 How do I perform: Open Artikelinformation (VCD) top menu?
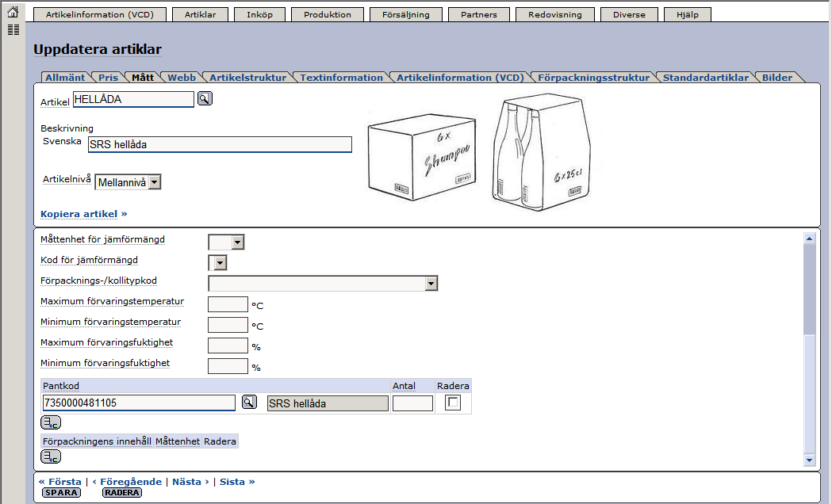tap(100, 14)
